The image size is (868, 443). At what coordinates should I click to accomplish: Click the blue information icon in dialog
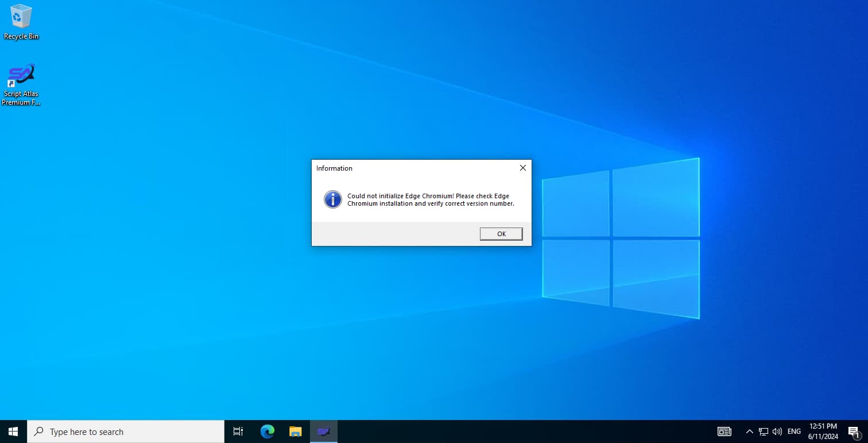[333, 199]
